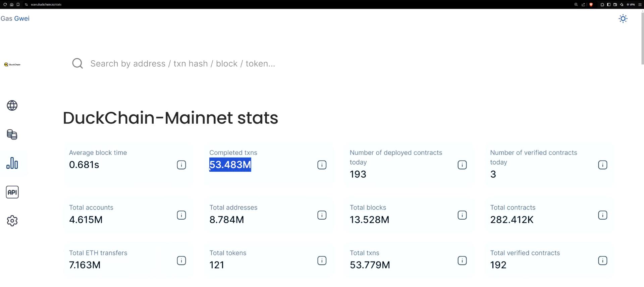Show info for Total accounts
This screenshot has width=644, height=287.
(x=181, y=215)
